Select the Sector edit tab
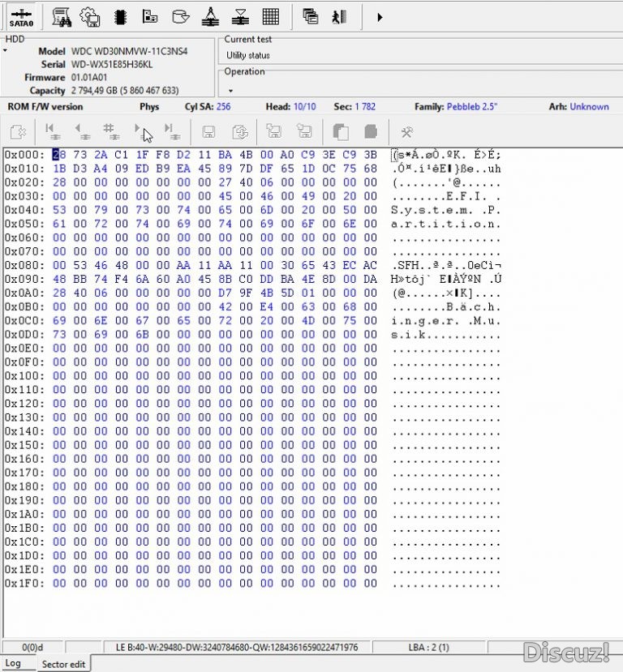 point(63,664)
